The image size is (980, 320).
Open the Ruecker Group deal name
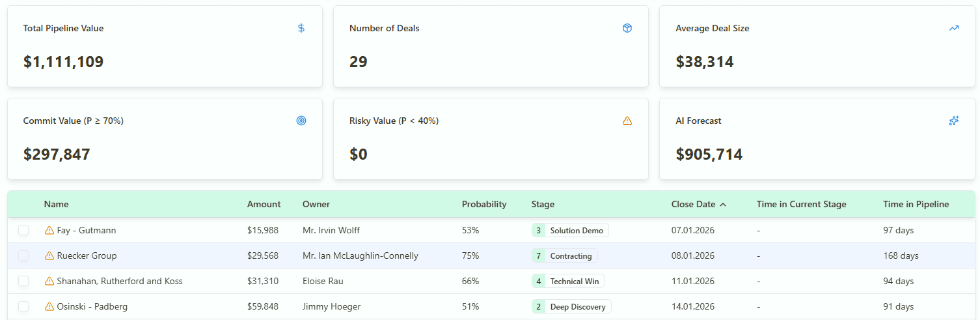87,255
